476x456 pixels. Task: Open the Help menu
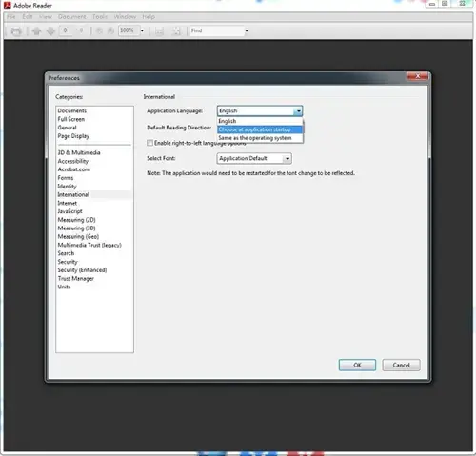pyautogui.click(x=149, y=17)
